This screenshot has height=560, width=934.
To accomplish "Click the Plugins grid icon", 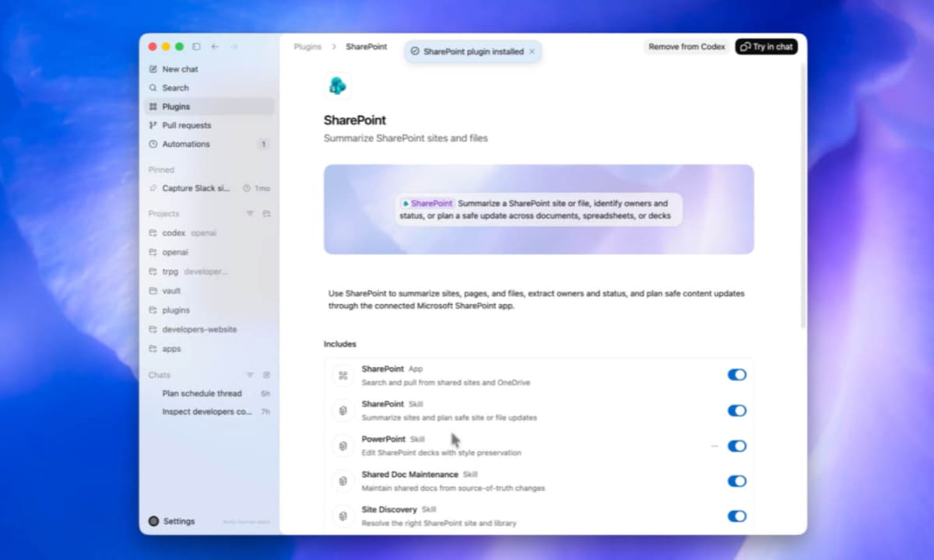I will 153,107.
